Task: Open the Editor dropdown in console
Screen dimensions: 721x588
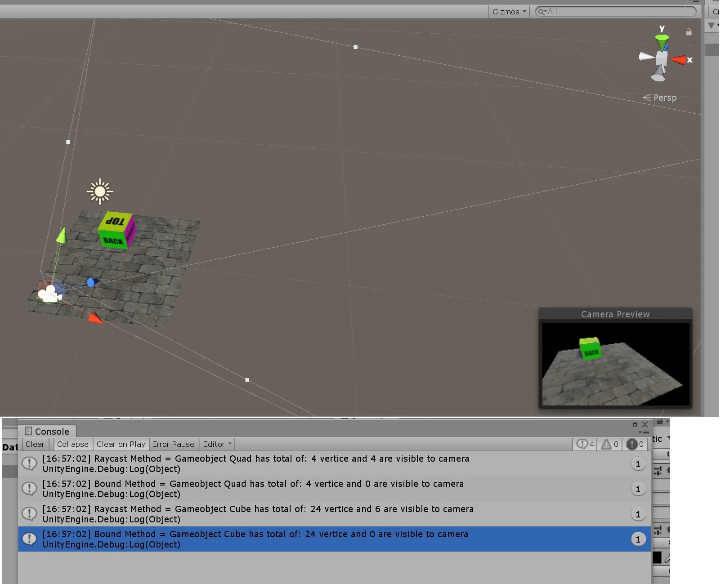Action: [x=217, y=444]
